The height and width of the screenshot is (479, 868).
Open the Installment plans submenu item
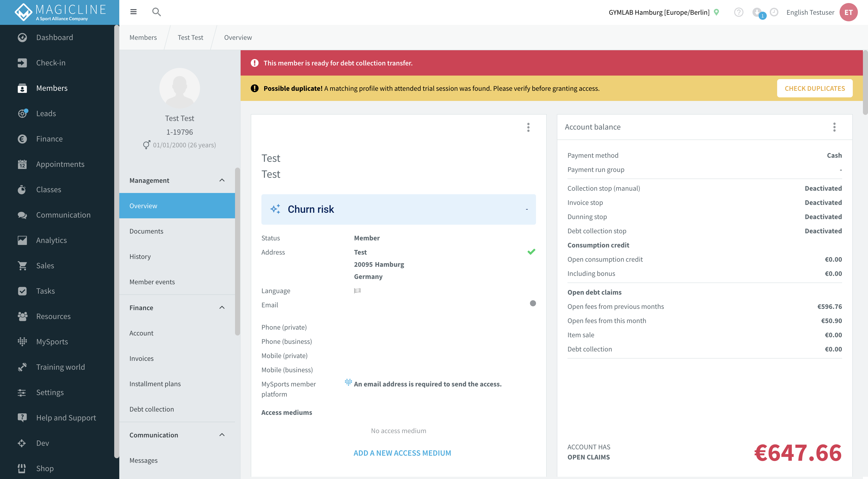click(177, 384)
